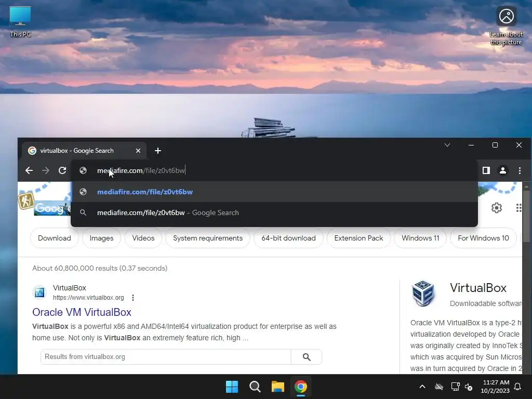Click the virtualbox.org URL text

[88, 298]
